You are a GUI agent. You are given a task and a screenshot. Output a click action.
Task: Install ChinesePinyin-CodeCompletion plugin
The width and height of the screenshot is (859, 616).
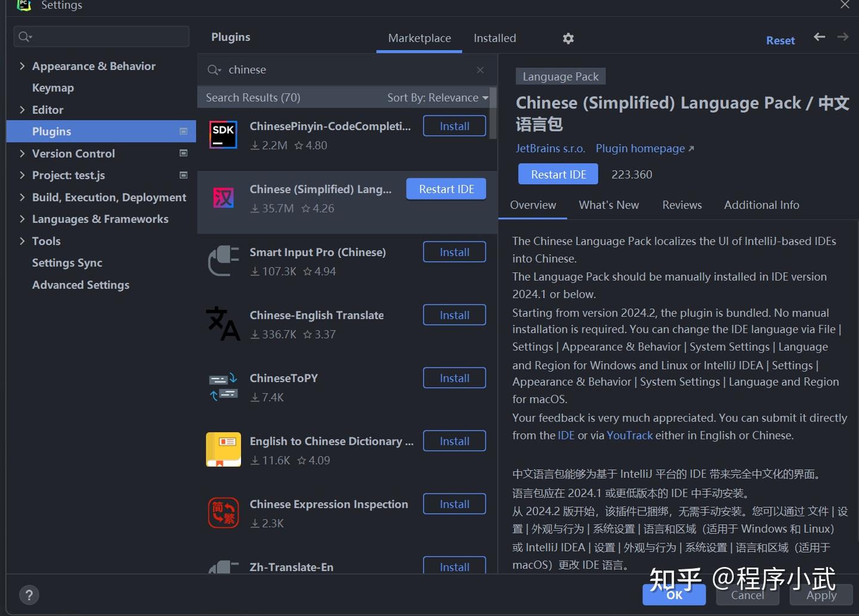[455, 126]
